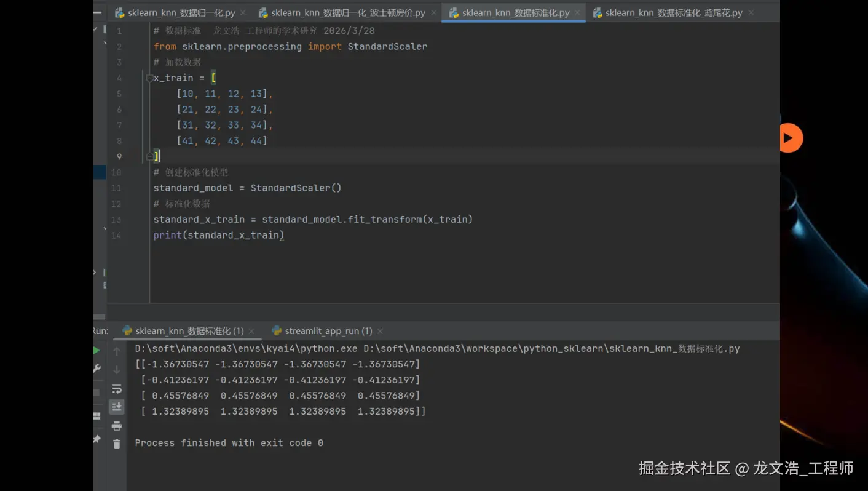Click 'sklearn.preprocessing' on line 2

pos(242,47)
